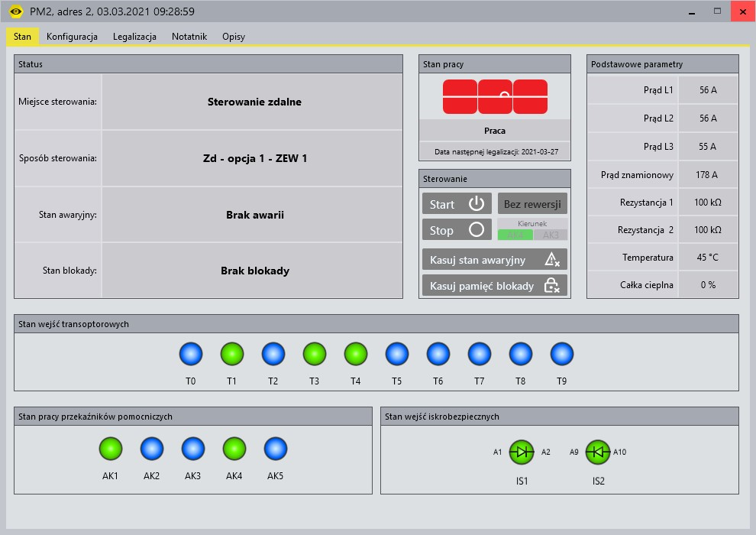This screenshot has width=756, height=535.
Task: Click the AK4 relay indicator lamp
Action: [234, 449]
